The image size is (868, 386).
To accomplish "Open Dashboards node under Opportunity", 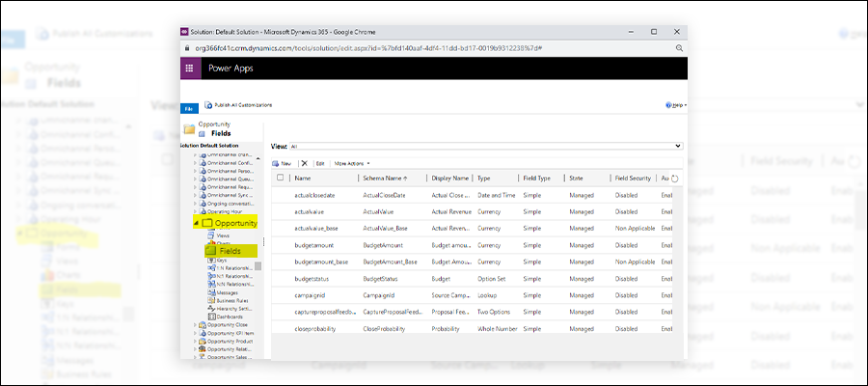I will click(x=226, y=317).
